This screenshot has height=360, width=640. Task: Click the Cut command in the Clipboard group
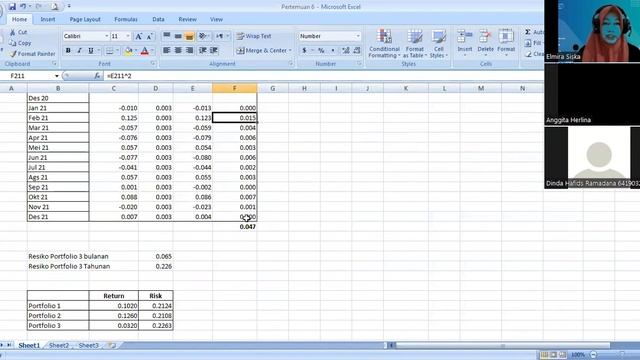18,32
